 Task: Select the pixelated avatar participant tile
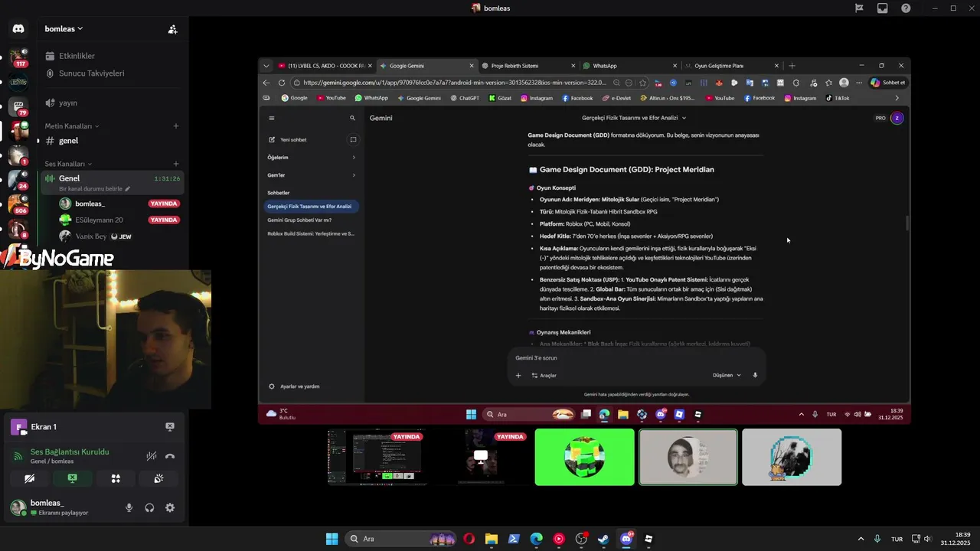point(792,457)
